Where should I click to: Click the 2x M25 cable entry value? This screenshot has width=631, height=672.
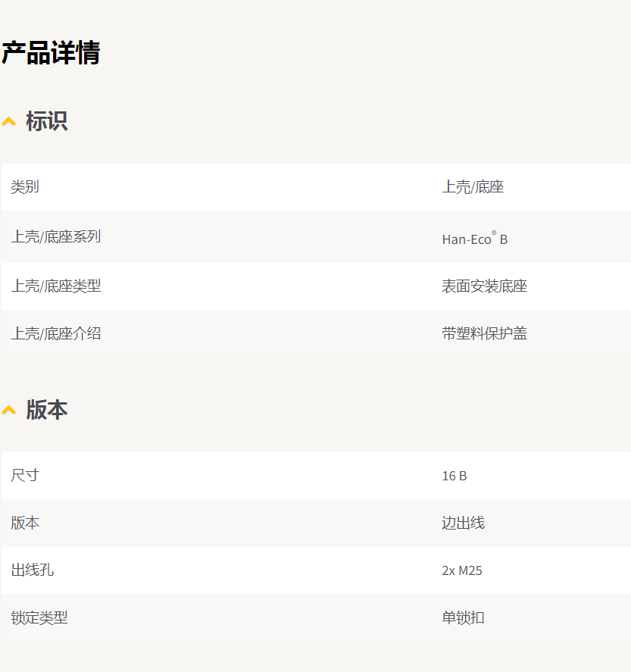coord(462,570)
